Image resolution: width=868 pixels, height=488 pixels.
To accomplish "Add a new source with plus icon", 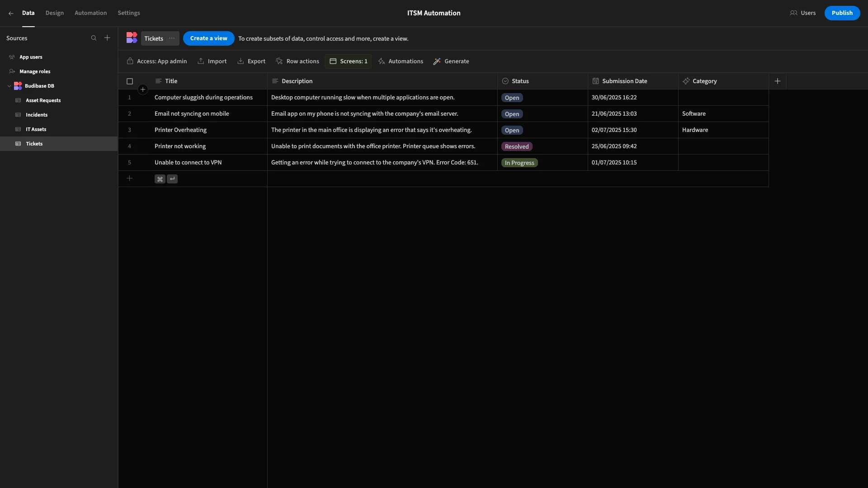I will [107, 38].
